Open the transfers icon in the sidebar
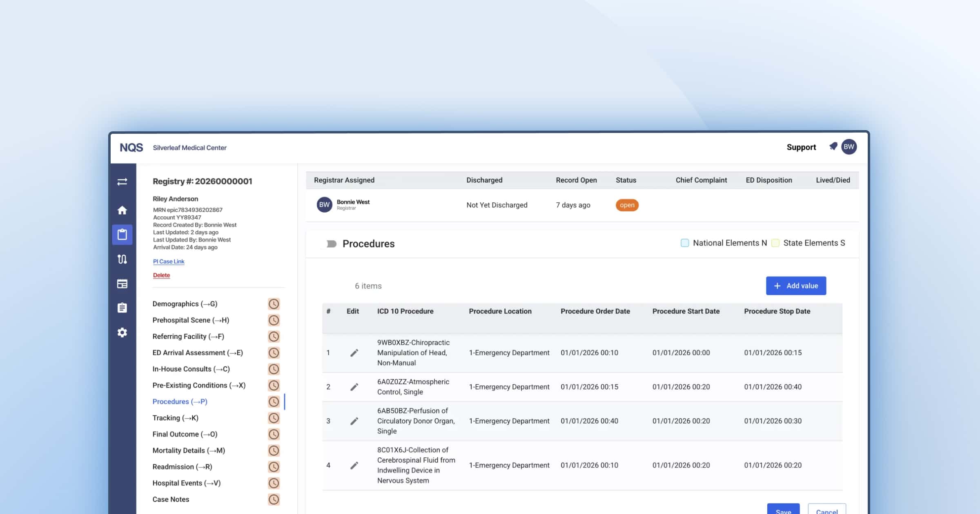Viewport: 980px width, 514px height. click(x=122, y=182)
